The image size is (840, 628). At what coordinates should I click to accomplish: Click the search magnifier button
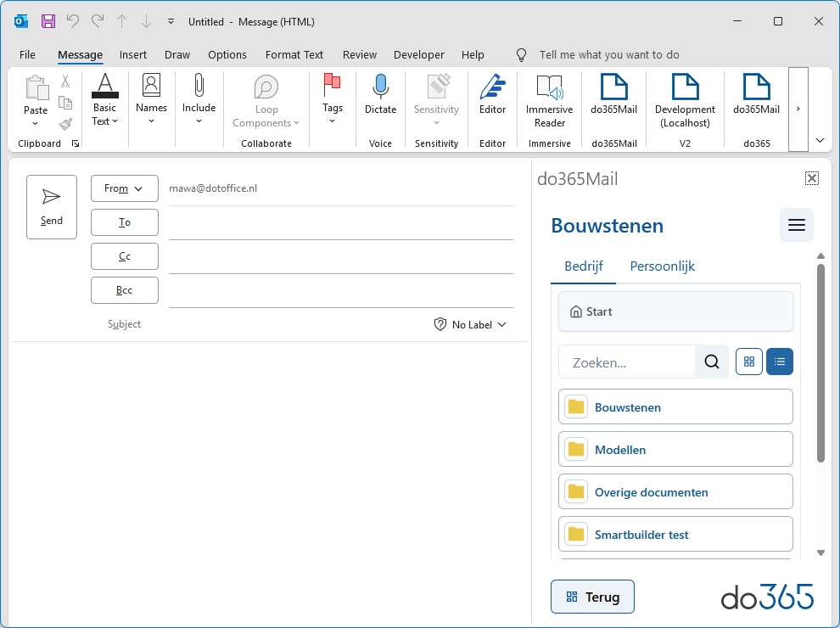click(x=711, y=362)
